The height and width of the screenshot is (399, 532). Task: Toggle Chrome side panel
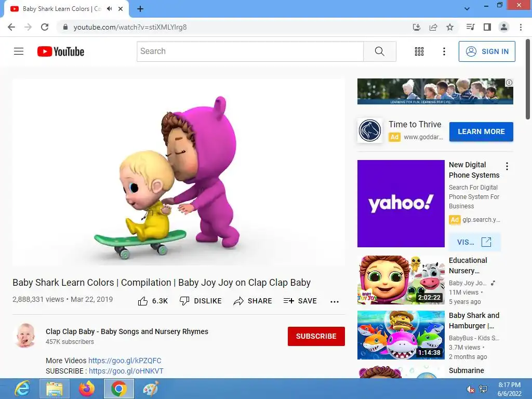point(487,27)
